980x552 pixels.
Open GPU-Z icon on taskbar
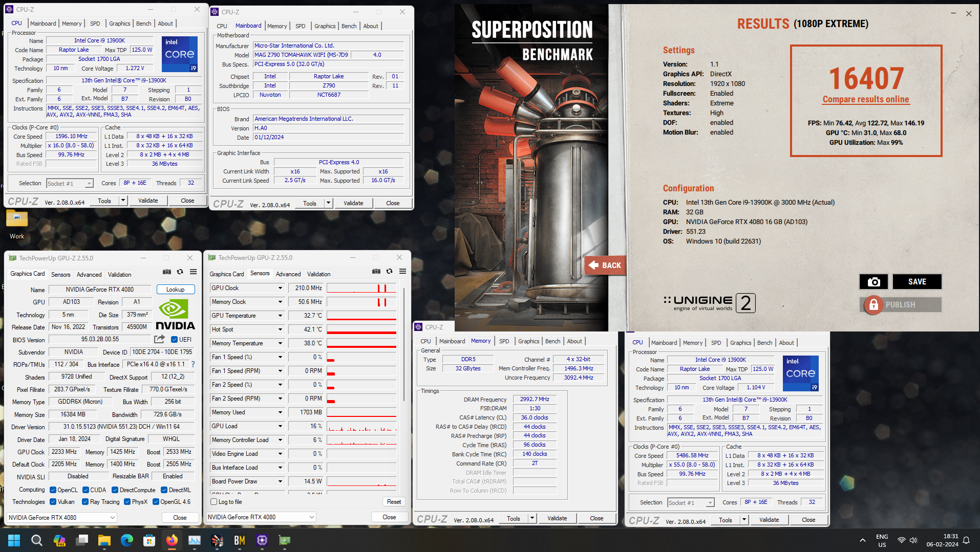click(285, 540)
